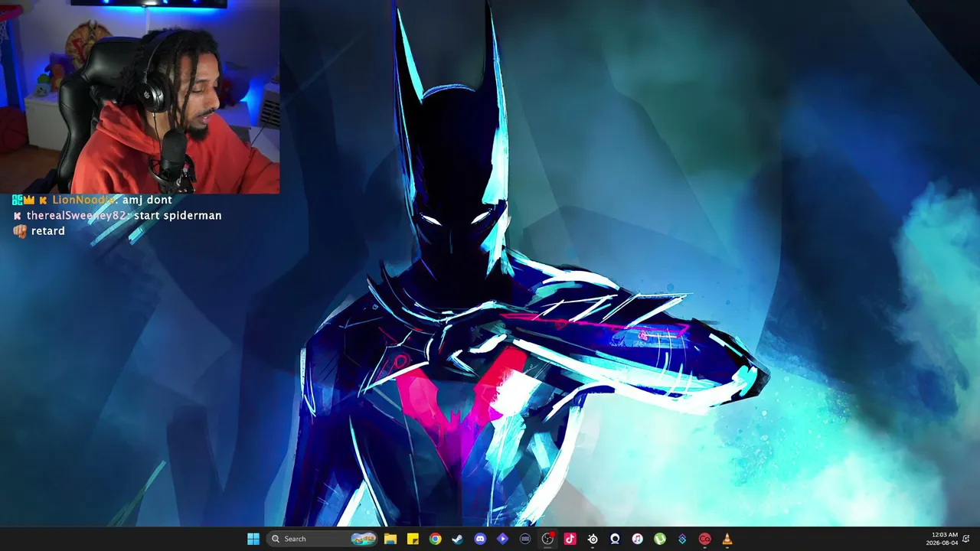
Task: Click the taskbar Search box
Action: (x=323, y=539)
